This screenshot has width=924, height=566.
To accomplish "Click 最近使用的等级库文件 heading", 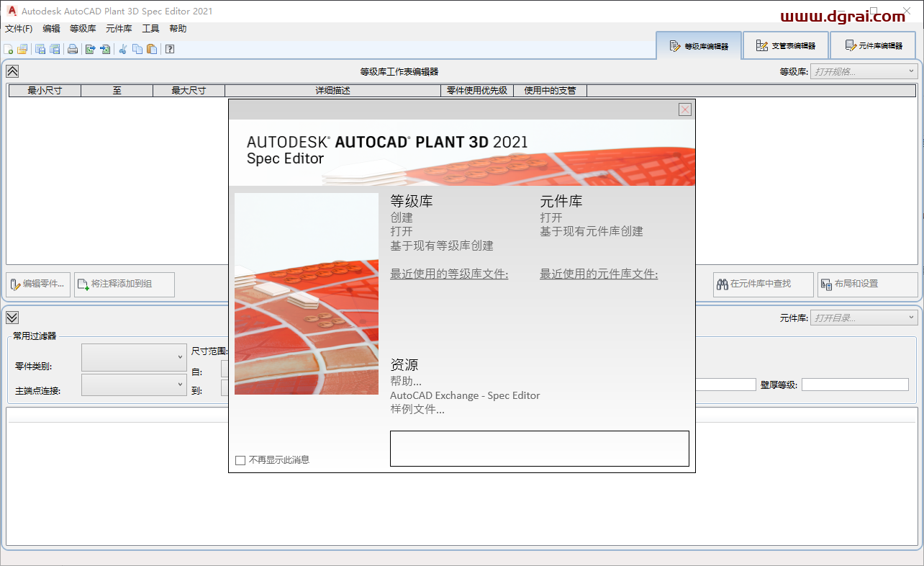I will click(449, 274).
